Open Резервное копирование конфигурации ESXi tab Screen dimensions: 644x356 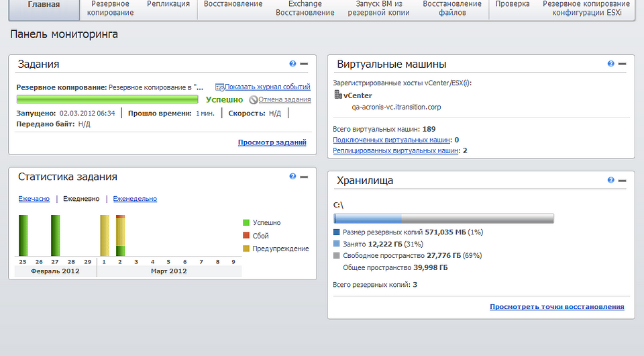[x=586, y=8]
